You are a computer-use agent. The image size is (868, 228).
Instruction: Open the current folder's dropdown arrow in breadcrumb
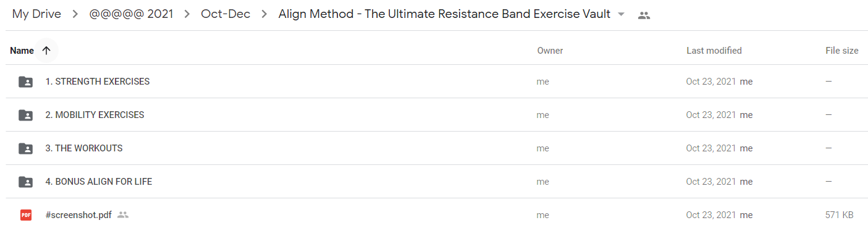(x=622, y=14)
